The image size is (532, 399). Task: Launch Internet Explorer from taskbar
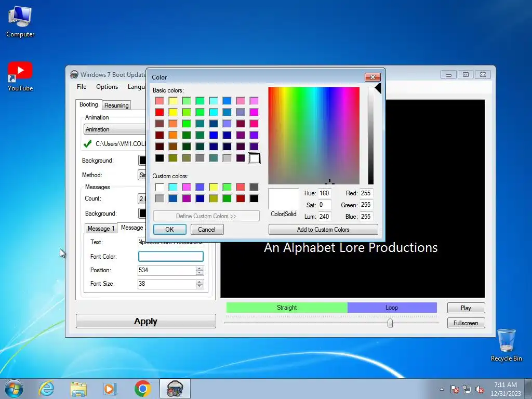point(46,389)
